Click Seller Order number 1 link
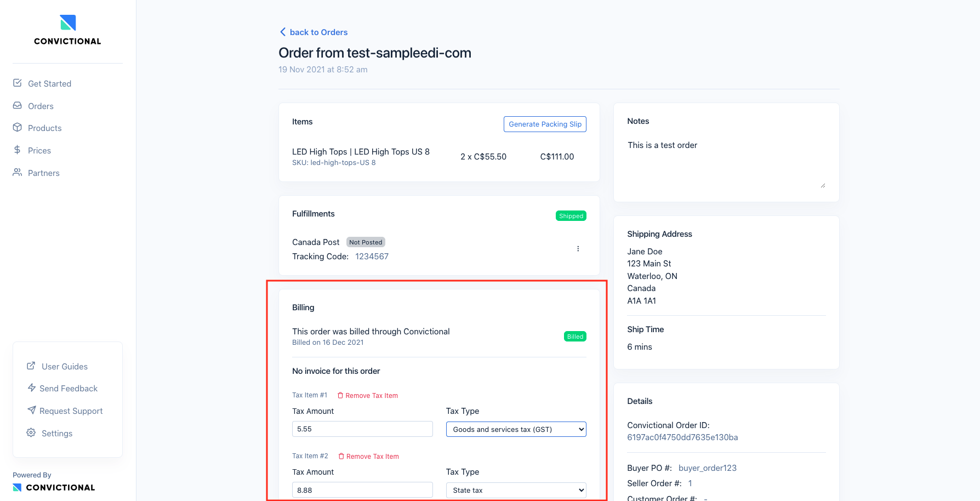 [x=690, y=483]
